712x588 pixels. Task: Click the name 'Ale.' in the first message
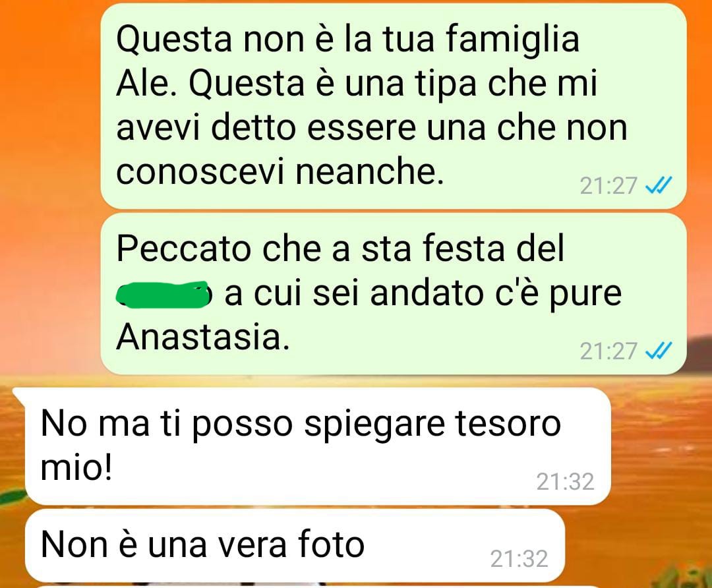147,83
